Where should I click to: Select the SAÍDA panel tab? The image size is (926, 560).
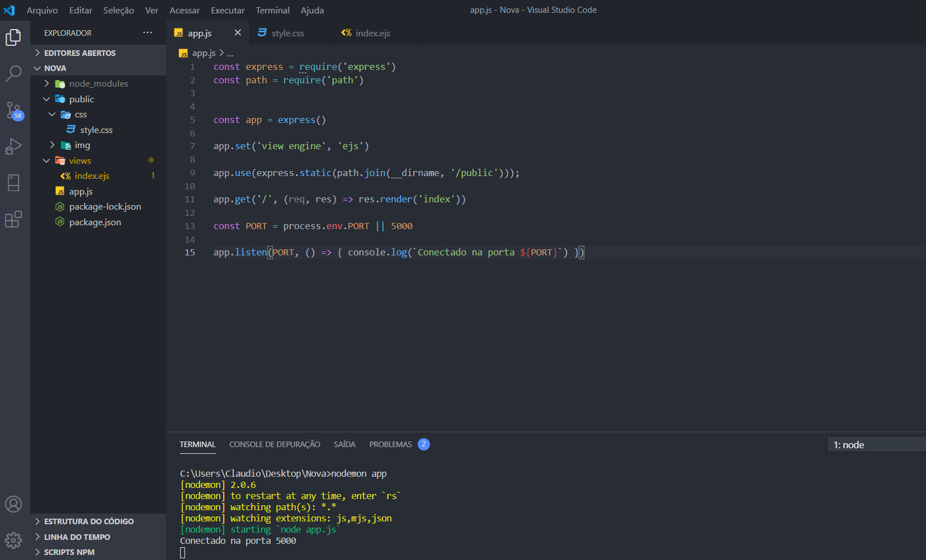click(344, 444)
